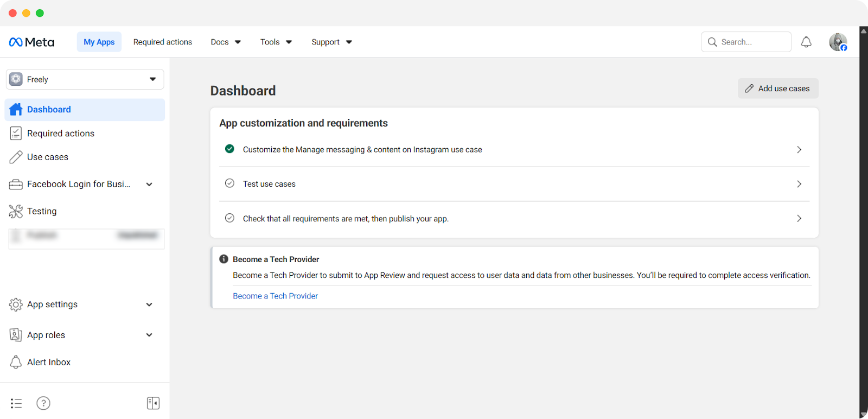Open the Freely app selector dropdown

(x=85, y=79)
